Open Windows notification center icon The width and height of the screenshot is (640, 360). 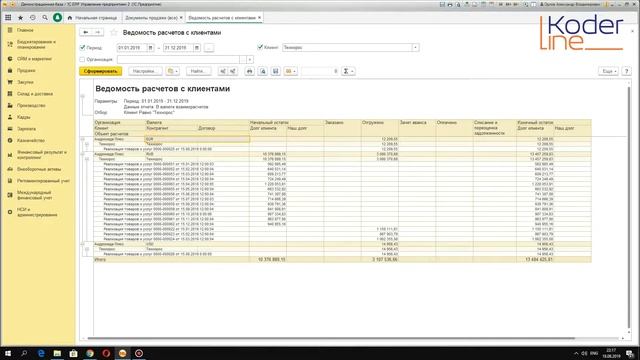point(630,353)
